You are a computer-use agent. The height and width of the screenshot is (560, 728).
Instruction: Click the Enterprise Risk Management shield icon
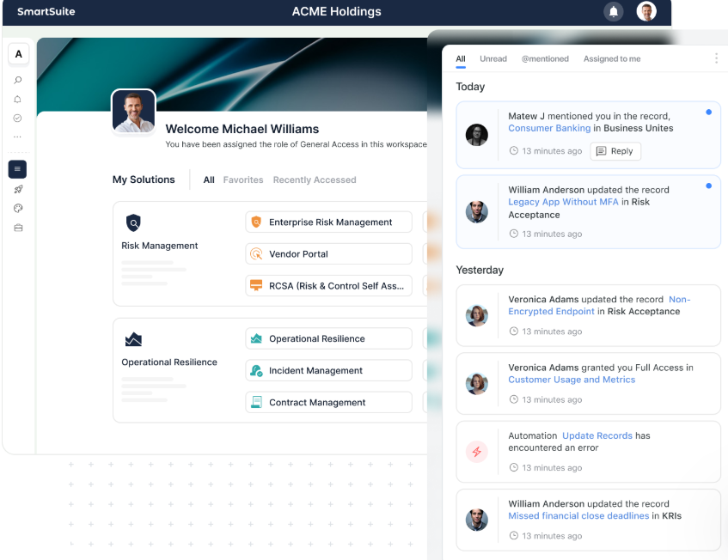(x=256, y=222)
